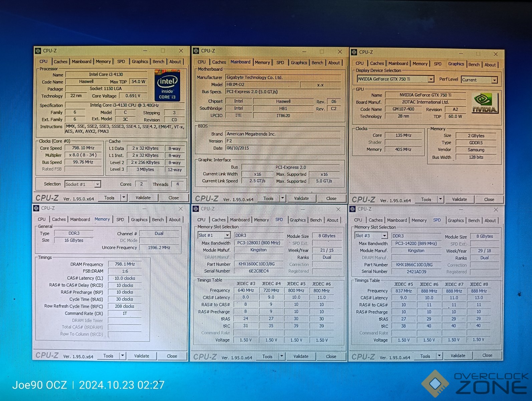The height and width of the screenshot is (401, 532).
Task: Click the CPU-Z title icon in the Graphics tab window
Action: pyautogui.click(x=354, y=52)
